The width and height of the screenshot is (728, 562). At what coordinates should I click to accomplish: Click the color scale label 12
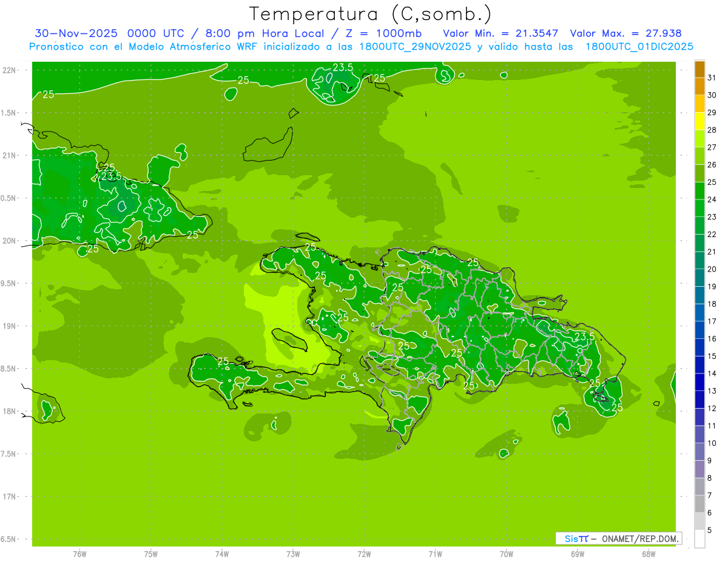point(712,408)
